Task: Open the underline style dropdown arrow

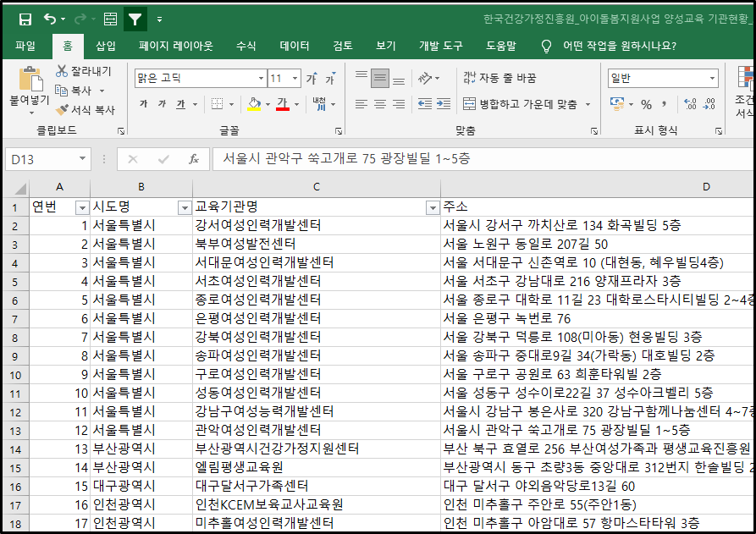Action: (196, 104)
